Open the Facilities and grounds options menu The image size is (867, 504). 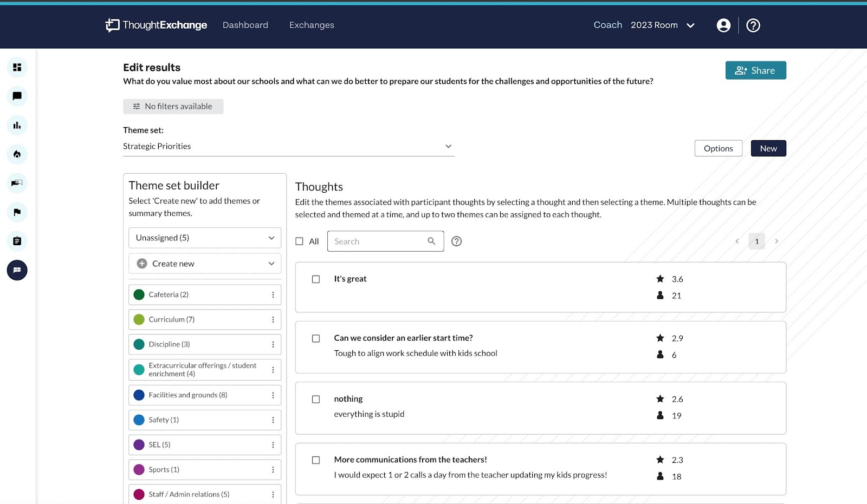[x=273, y=395]
